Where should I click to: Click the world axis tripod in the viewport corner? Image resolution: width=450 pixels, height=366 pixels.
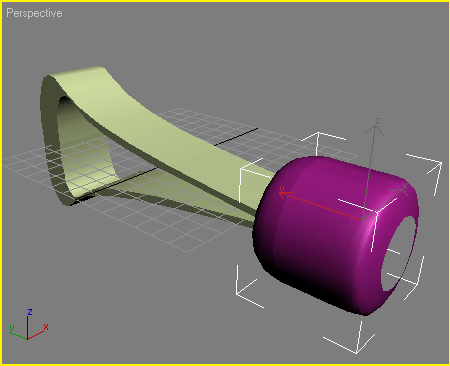click(29, 325)
